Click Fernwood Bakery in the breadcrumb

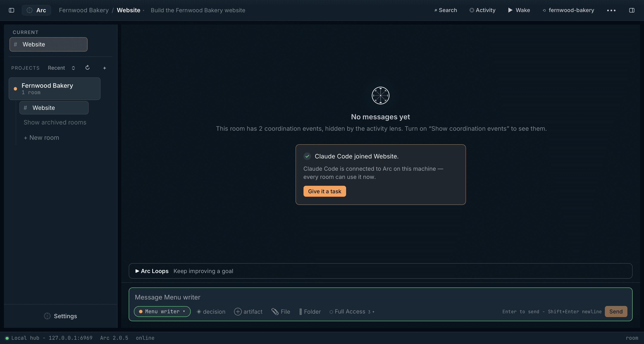84,10
